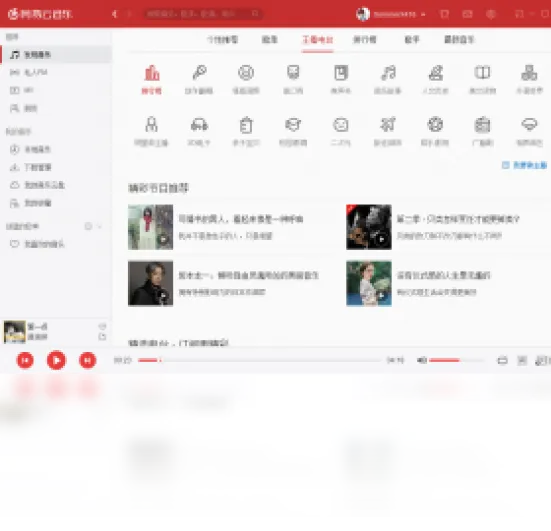The width and height of the screenshot is (551, 531).
Task: Open the user account dropdown arrow beside the username
Action: 423,14
